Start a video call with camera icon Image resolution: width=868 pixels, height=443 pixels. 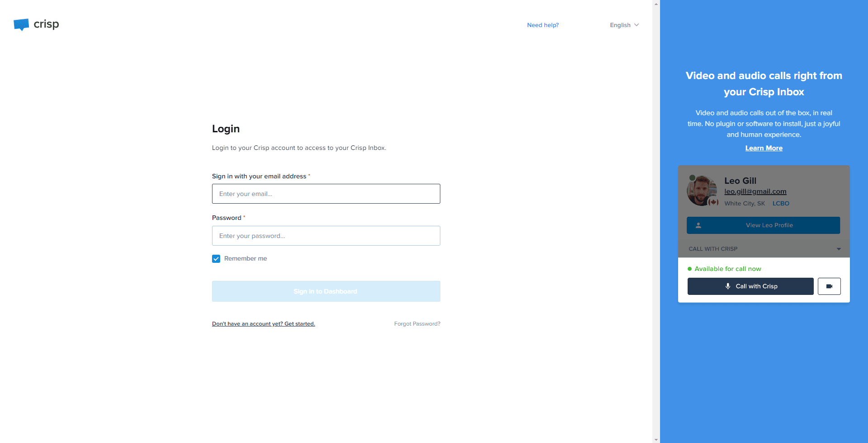point(829,286)
